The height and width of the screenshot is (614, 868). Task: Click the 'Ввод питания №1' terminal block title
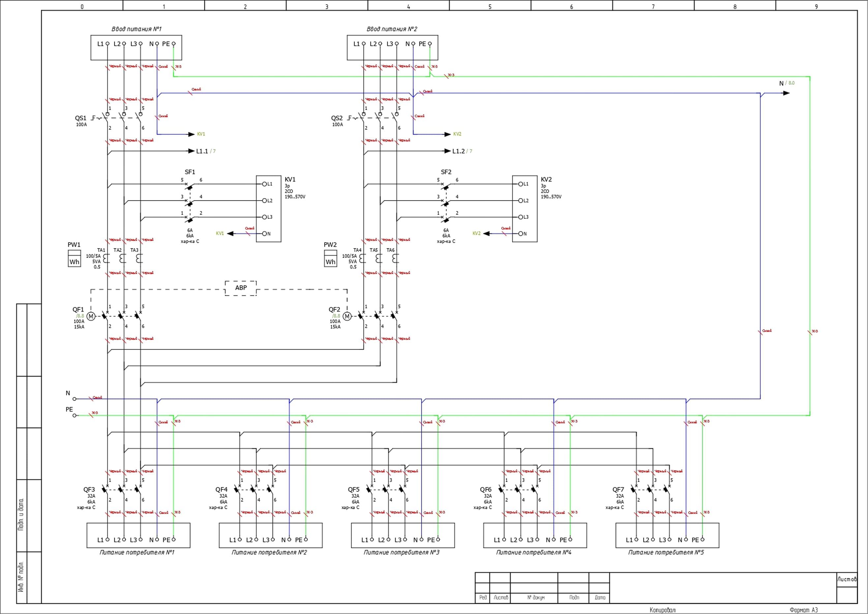[x=136, y=29]
